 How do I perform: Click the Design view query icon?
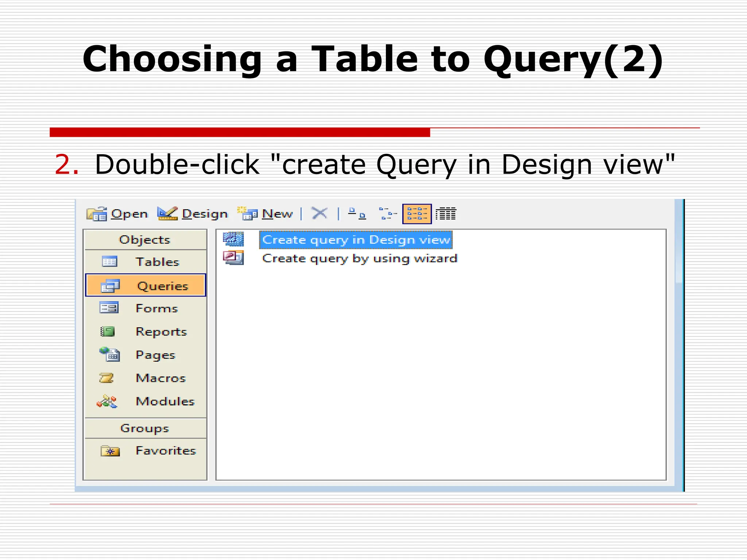[x=233, y=239]
